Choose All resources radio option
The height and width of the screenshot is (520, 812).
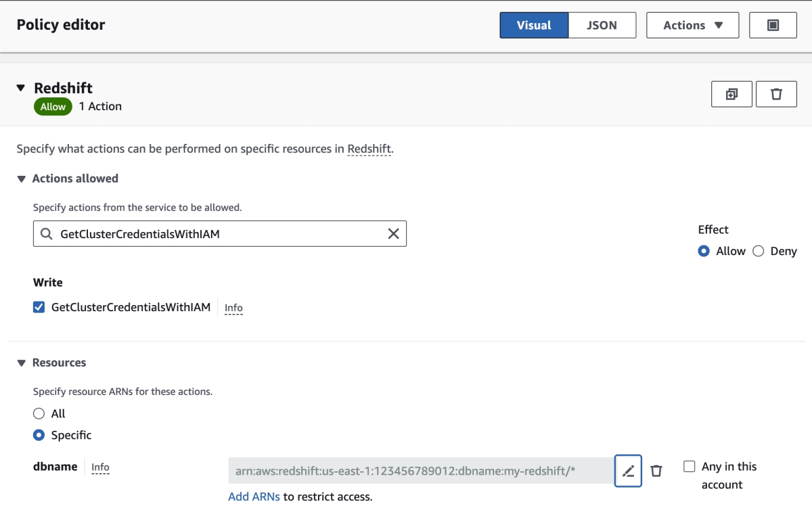pyautogui.click(x=39, y=413)
